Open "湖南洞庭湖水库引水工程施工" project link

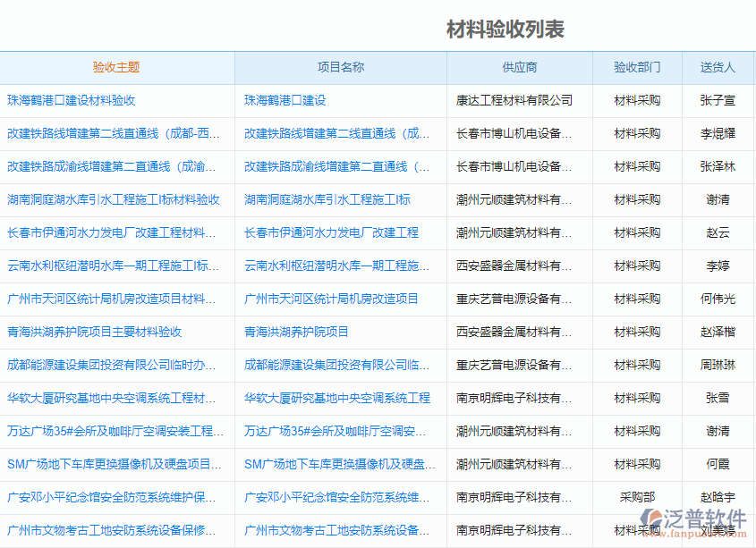point(331,199)
